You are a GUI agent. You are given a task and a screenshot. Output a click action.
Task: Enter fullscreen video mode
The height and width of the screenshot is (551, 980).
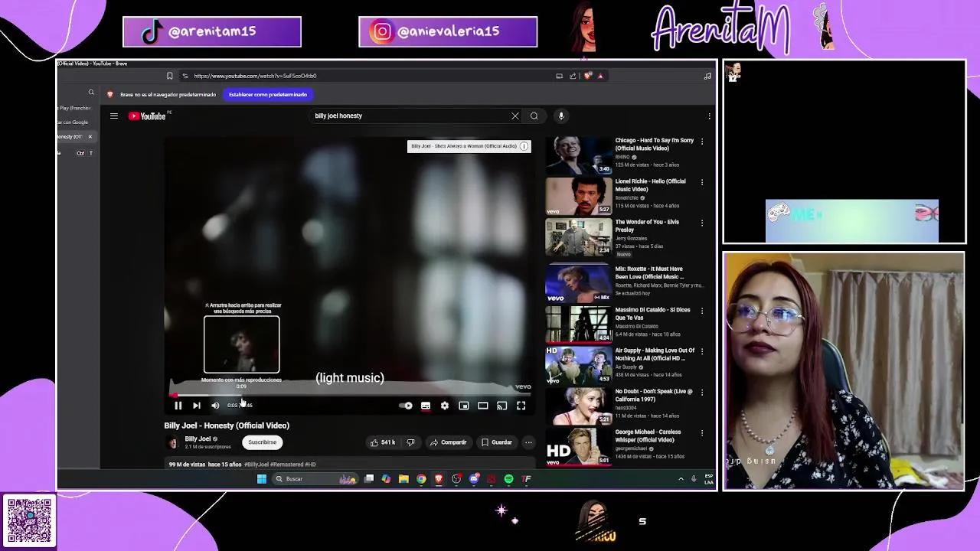[521, 406]
